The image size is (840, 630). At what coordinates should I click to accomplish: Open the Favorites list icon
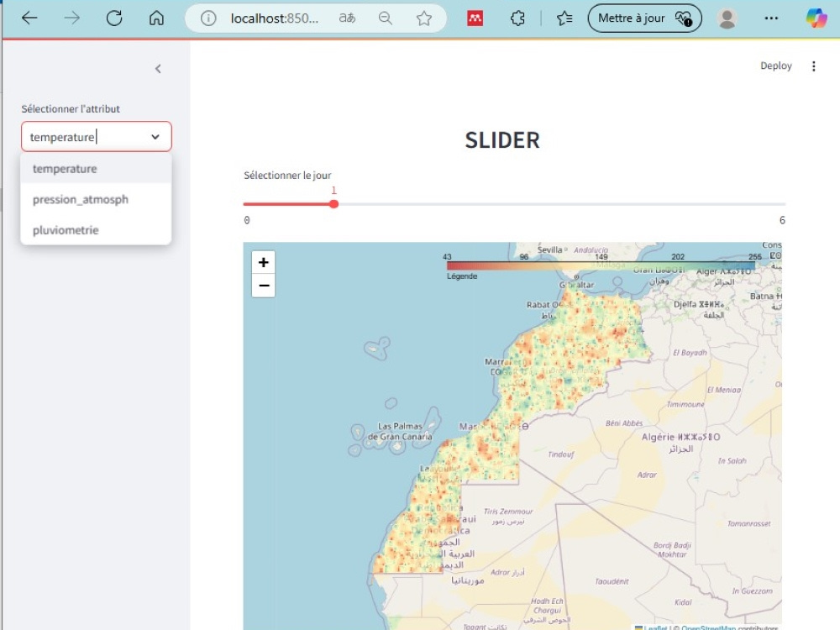[x=564, y=18]
